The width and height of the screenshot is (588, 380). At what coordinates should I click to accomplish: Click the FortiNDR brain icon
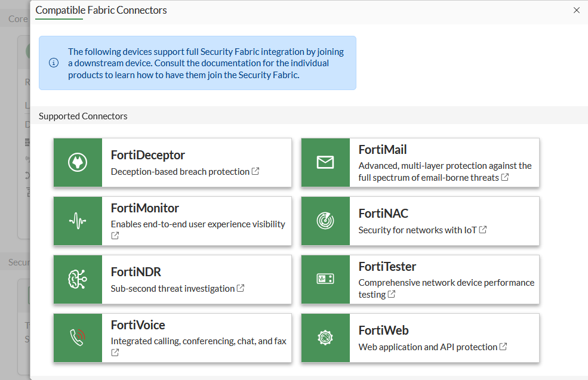78,279
